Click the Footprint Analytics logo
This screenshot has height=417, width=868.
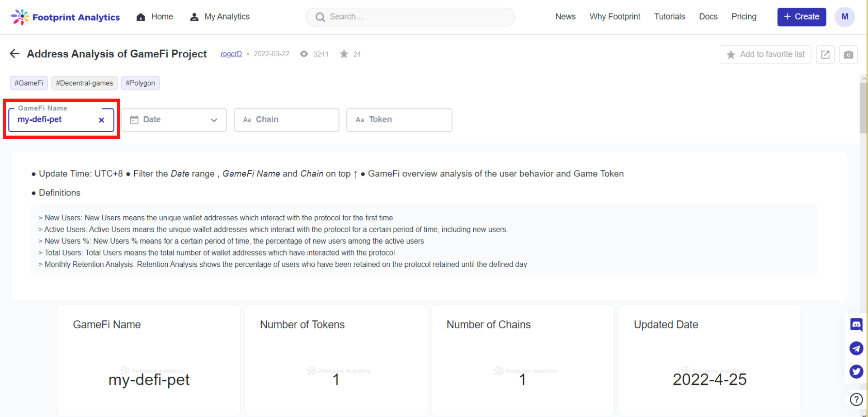(65, 17)
